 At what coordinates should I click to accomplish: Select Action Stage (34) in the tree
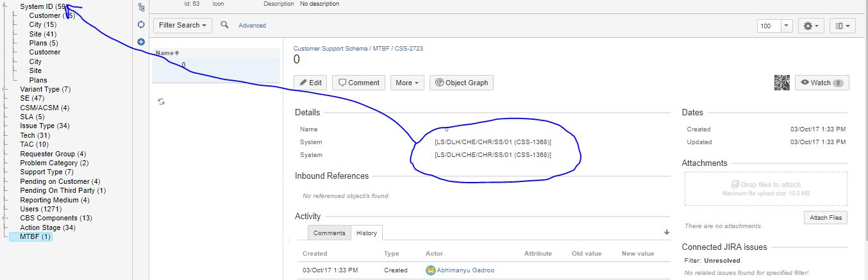pos(48,227)
